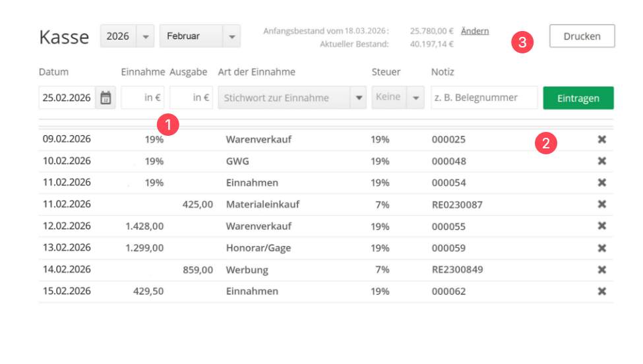Delete the Einnahmen row with note 000054
The height and width of the screenshot is (364, 643).
(x=601, y=183)
